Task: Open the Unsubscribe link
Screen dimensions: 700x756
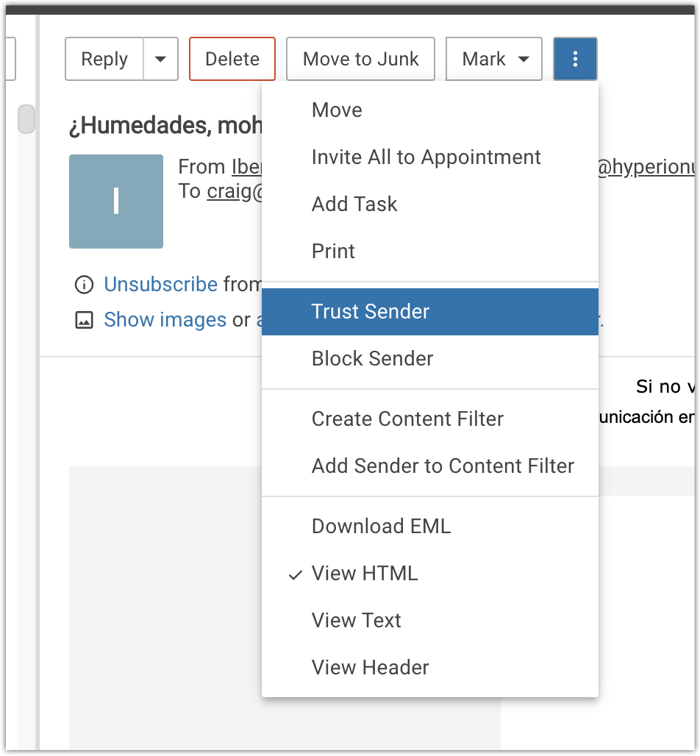Action: tap(160, 285)
